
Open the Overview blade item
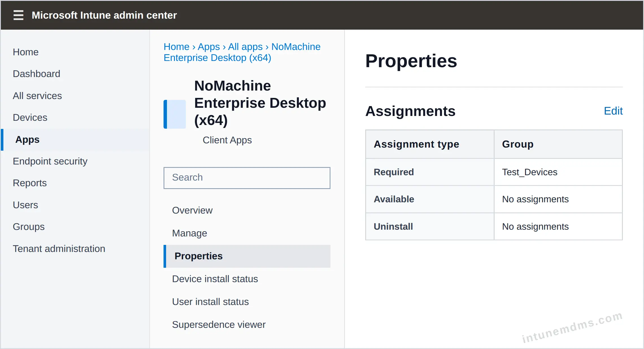tap(247, 210)
